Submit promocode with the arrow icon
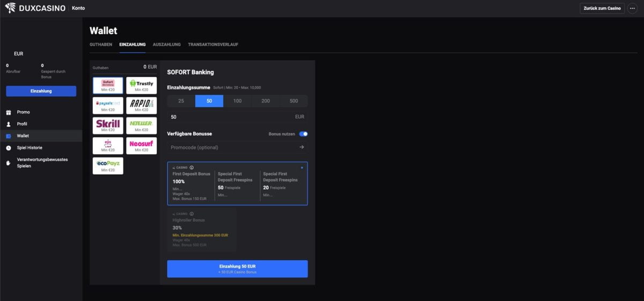This screenshot has height=301, width=644. [302, 147]
